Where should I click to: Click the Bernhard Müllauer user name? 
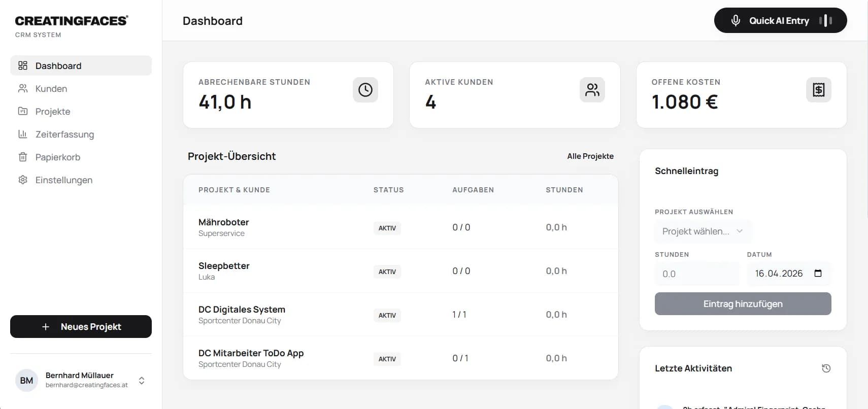tap(80, 375)
